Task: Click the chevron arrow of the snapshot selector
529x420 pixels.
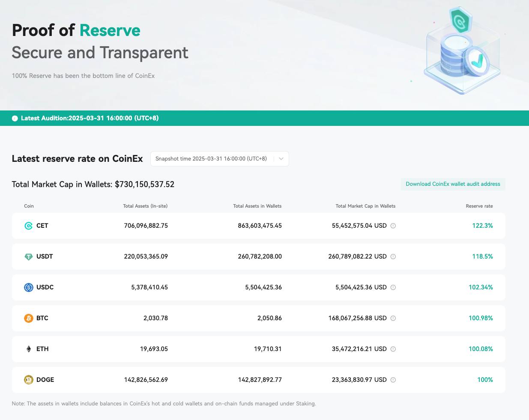Action: pyautogui.click(x=281, y=159)
